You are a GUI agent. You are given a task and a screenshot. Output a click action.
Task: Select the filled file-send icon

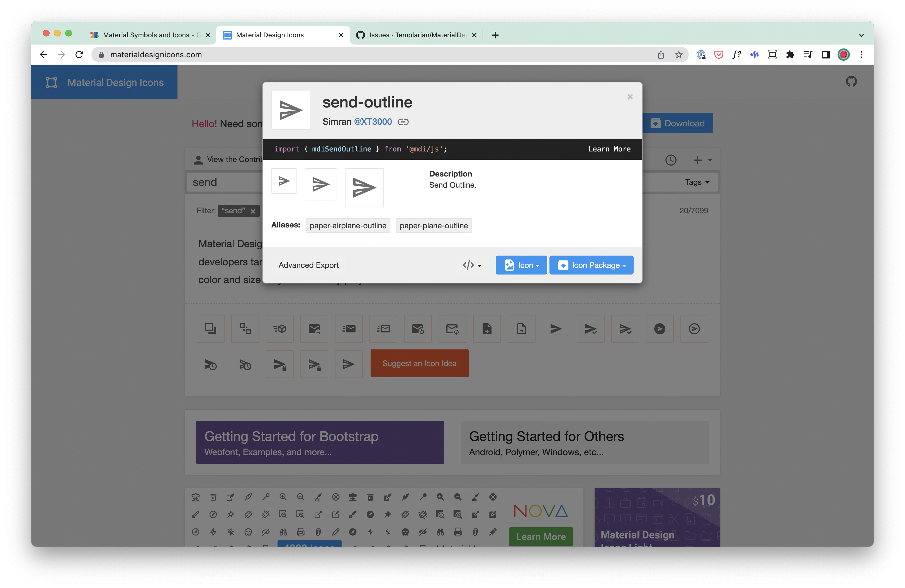(487, 329)
